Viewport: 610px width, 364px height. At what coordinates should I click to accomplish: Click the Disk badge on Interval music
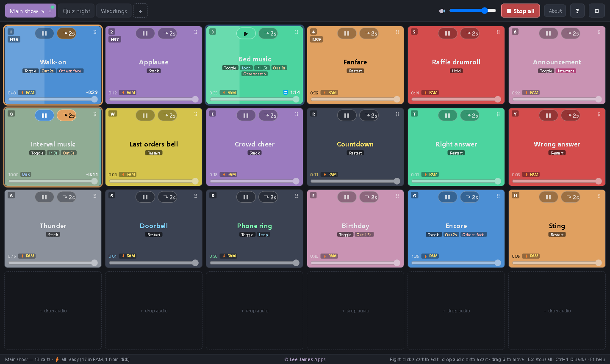point(26,174)
